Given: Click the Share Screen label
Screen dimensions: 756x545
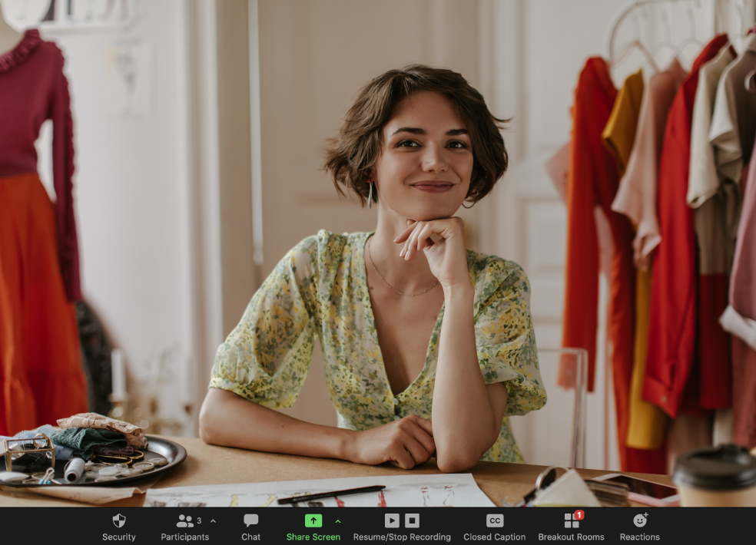Looking at the screenshot, I should click(x=313, y=537).
